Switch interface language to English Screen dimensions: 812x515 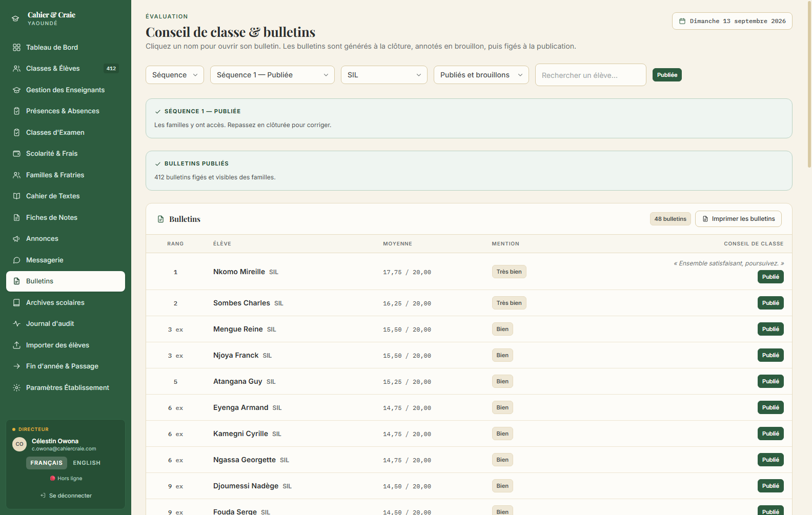[x=87, y=463]
